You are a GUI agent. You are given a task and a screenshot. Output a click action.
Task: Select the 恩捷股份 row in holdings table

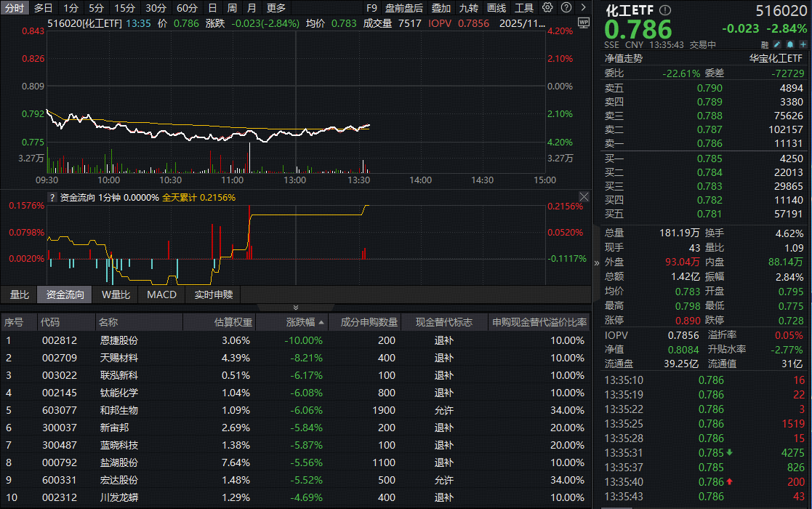118,340
